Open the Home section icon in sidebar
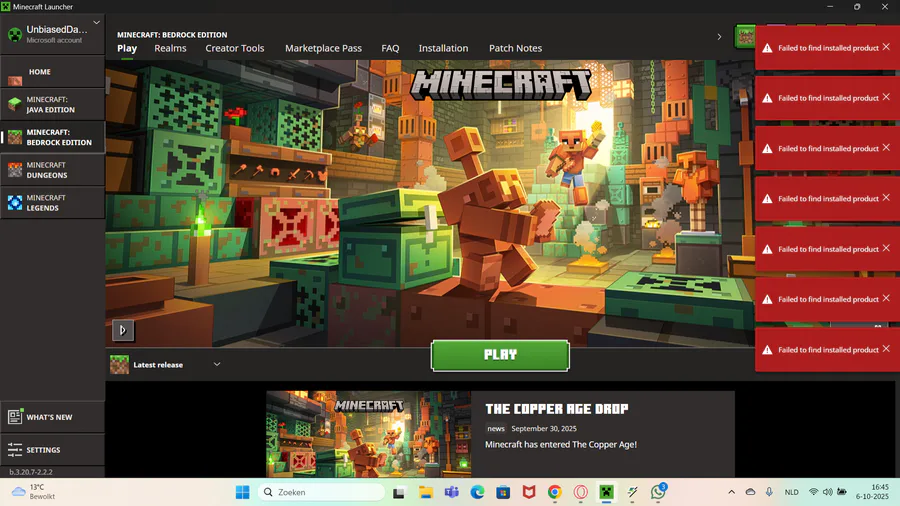This screenshot has height=506, width=900. pyautogui.click(x=15, y=79)
